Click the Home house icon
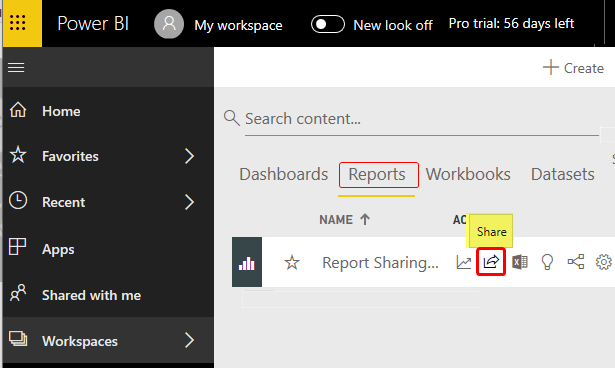 click(18, 110)
